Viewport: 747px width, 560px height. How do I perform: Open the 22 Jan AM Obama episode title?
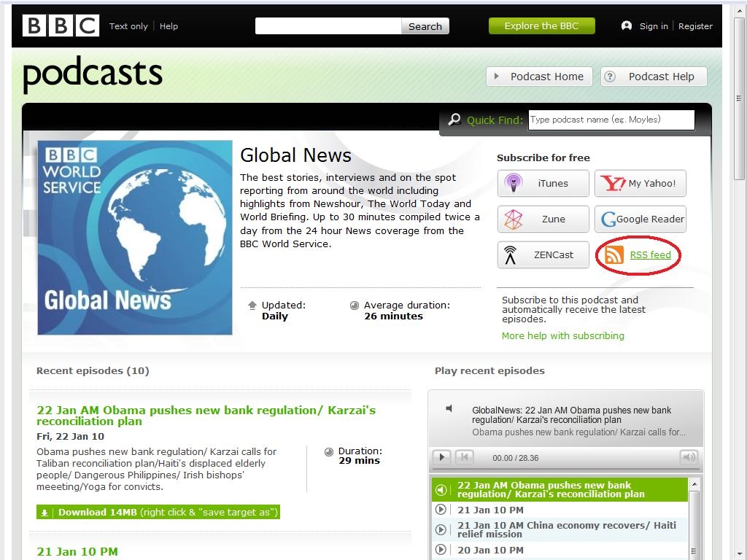point(206,415)
